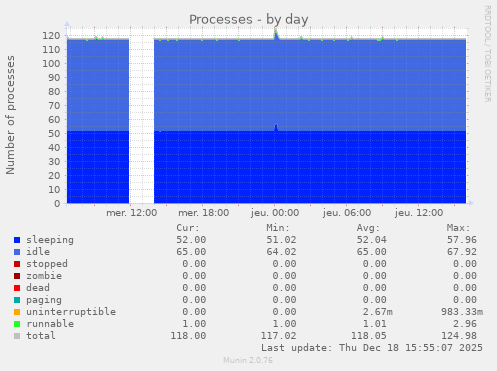Screen dimensions: 497x371
Task: Click sleeping average value 52.04
Action: [x=372, y=240]
